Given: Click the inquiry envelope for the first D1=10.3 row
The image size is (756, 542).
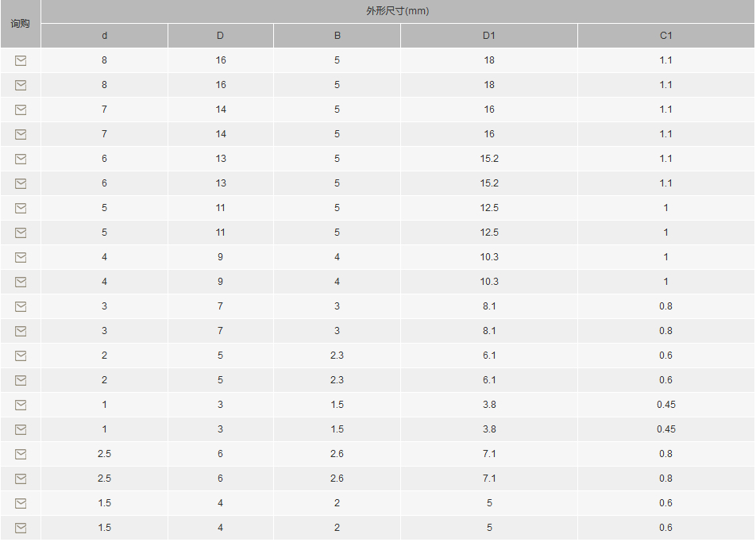Looking at the screenshot, I should coord(21,257).
